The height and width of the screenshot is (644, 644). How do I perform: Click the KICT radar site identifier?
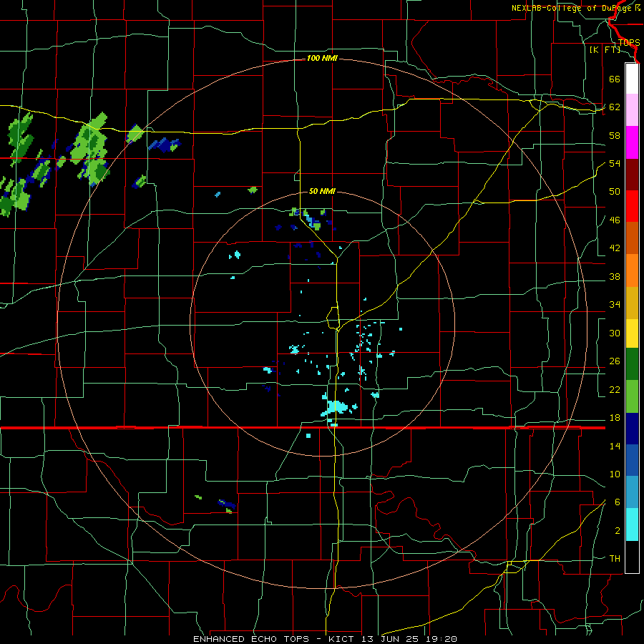point(342,639)
